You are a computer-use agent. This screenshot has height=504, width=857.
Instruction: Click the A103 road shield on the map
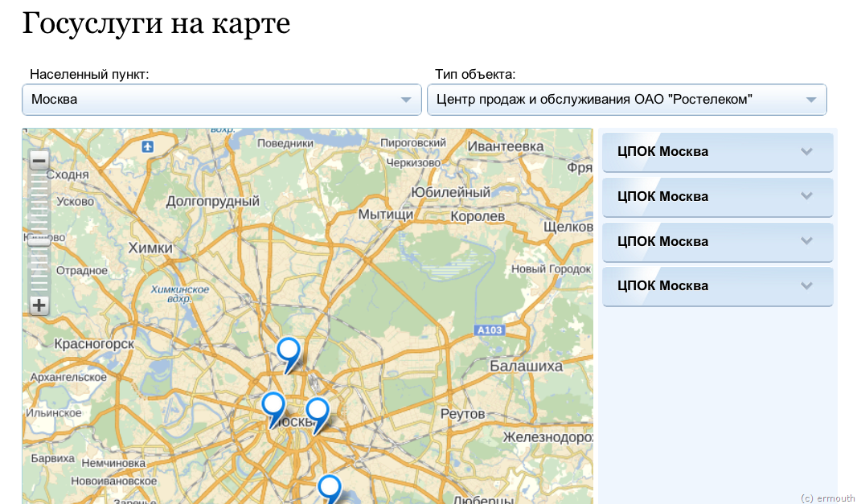(489, 330)
